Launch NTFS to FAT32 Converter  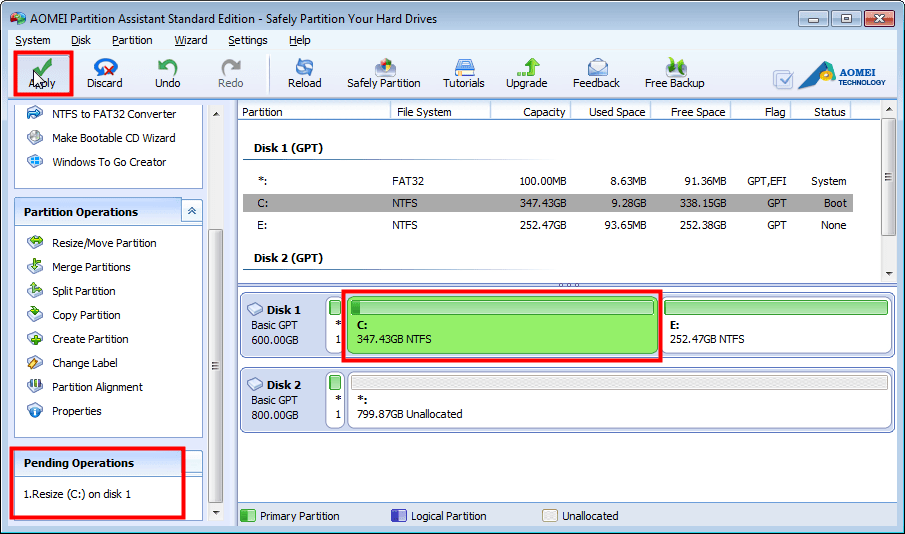pos(101,114)
